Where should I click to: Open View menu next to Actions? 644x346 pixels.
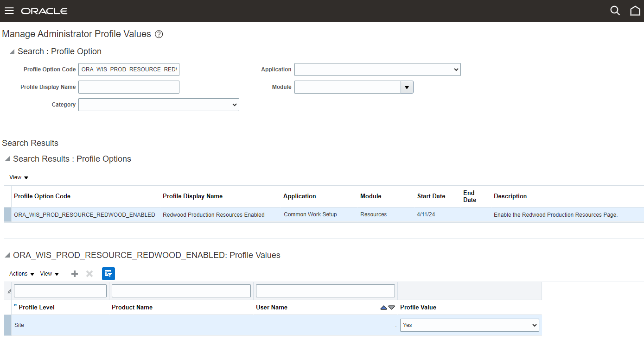tap(50, 274)
